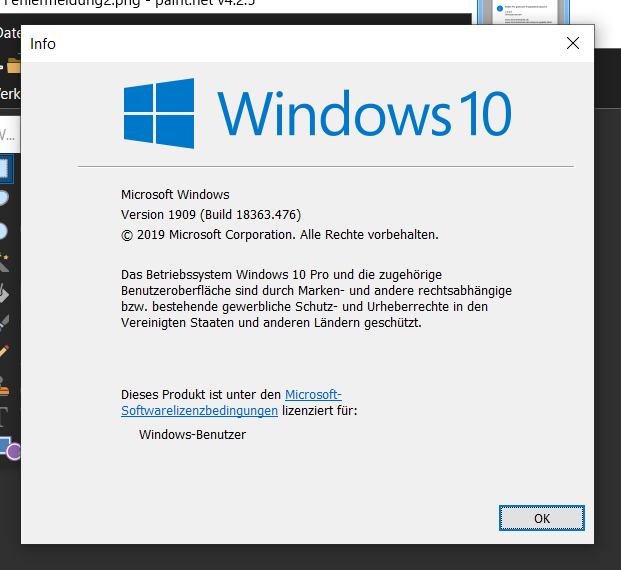Click the Info dialog title bar text
Image resolution: width=621 pixels, height=570 pixels.
[x=43, y=44]
